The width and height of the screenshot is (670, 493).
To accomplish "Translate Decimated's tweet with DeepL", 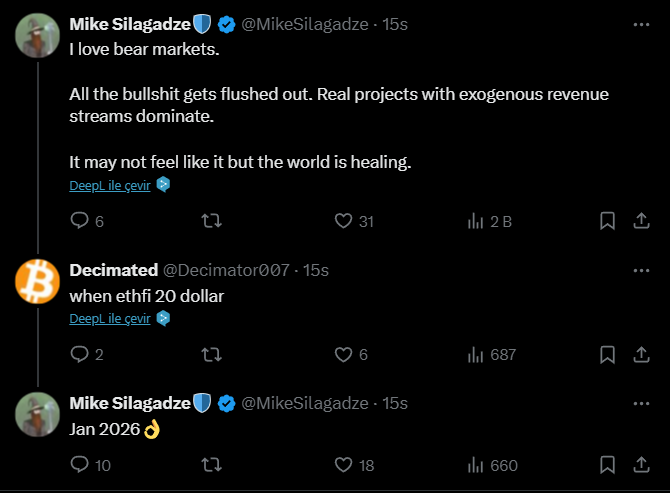I will [x=110, y=318].
